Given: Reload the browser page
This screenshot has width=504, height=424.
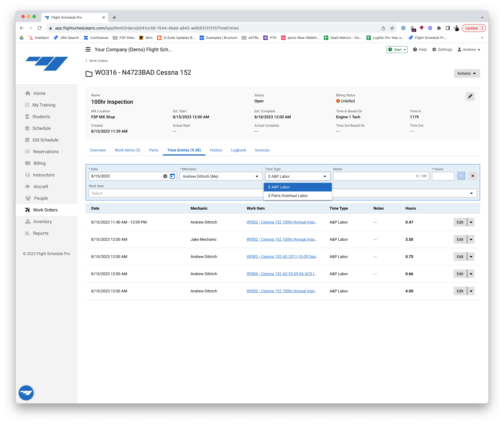Looking at the screenshot, I should point(39,28).
